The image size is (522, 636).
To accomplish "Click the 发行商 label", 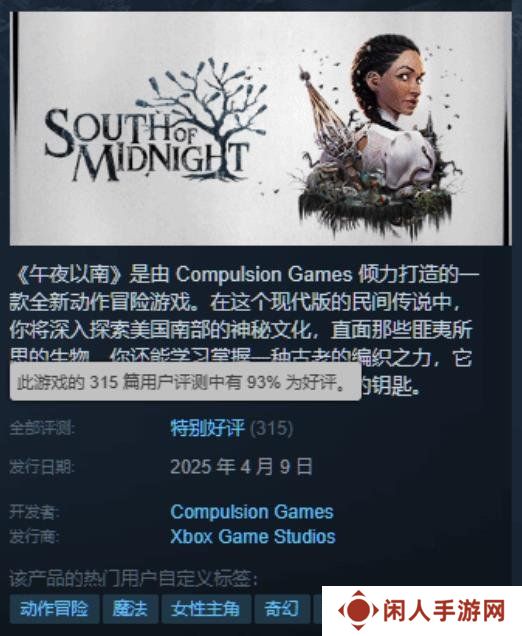I will pyautogui.click(x=34, y=537).
